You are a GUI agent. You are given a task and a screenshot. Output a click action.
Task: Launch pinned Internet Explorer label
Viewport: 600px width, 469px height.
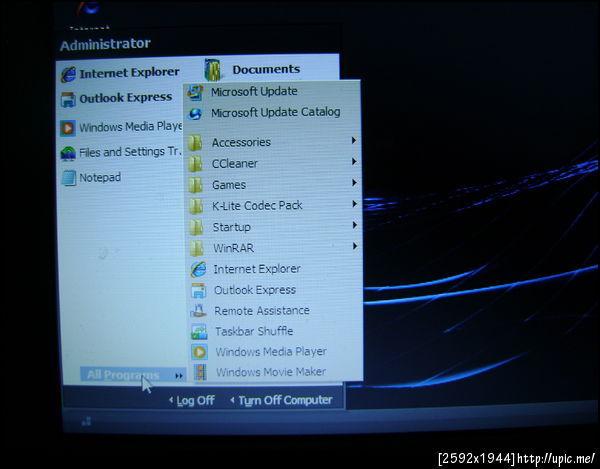tap(129, 73)
